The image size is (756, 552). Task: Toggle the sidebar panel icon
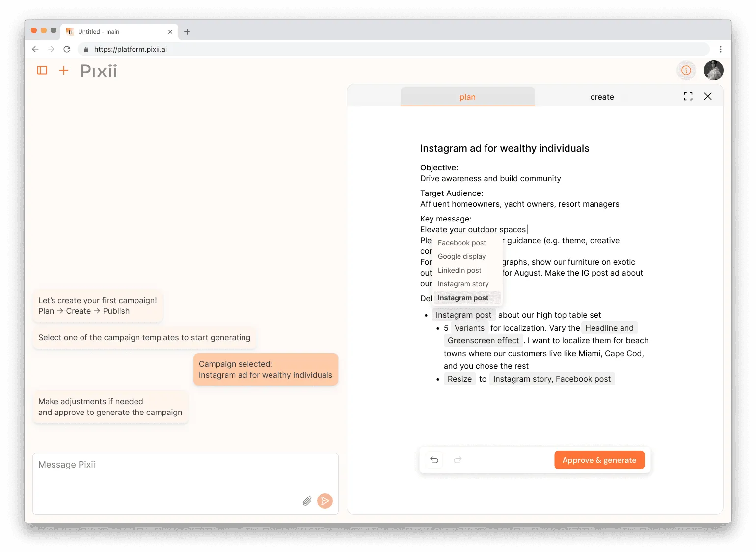pyautogui.click(x=42, y=70)
